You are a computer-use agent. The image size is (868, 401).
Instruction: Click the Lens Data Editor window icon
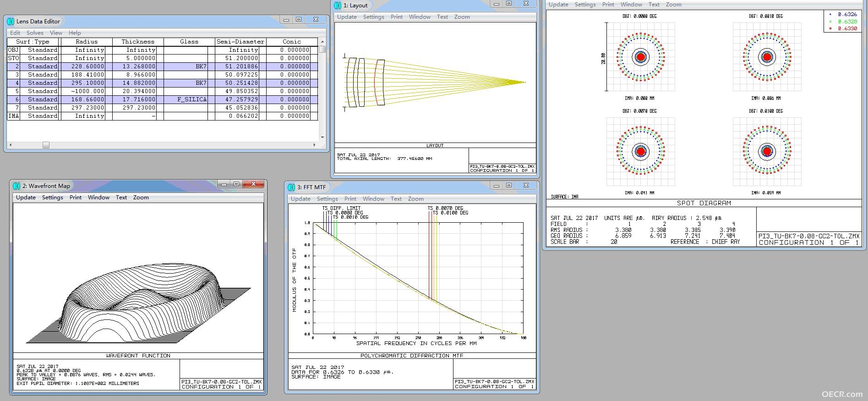pos(11,21)
